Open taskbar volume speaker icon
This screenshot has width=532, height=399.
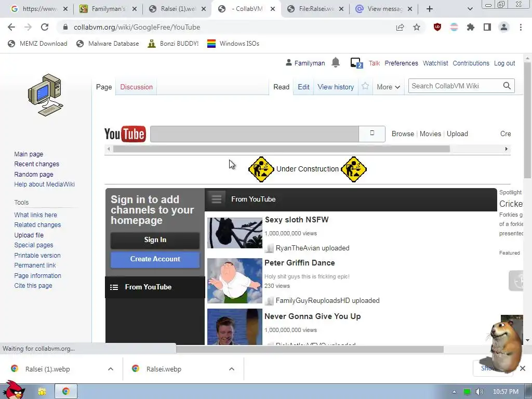479,392
